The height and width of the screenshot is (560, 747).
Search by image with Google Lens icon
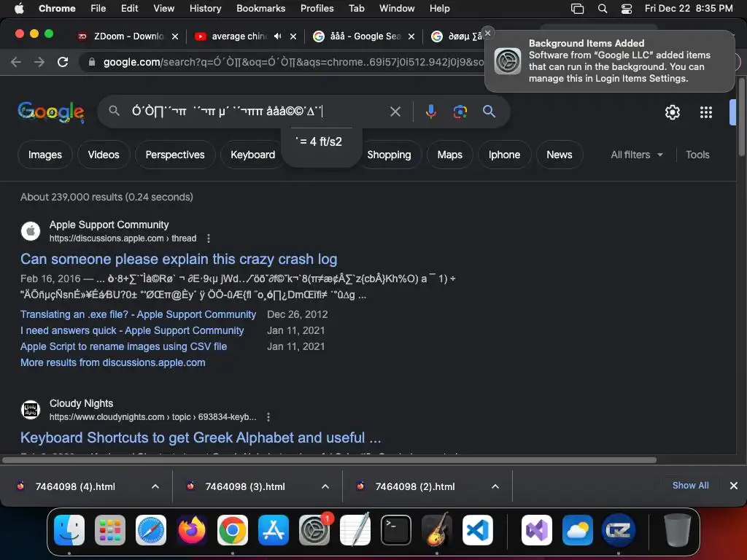point(460,112)
